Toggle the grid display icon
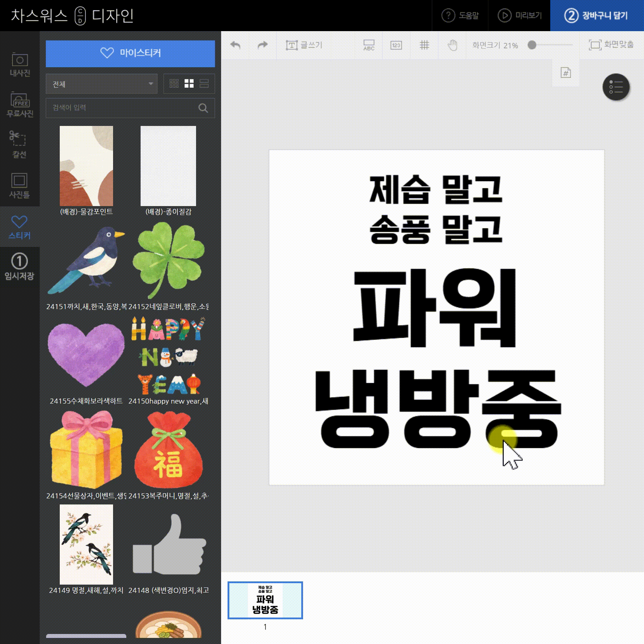 [x=424, y=45]
